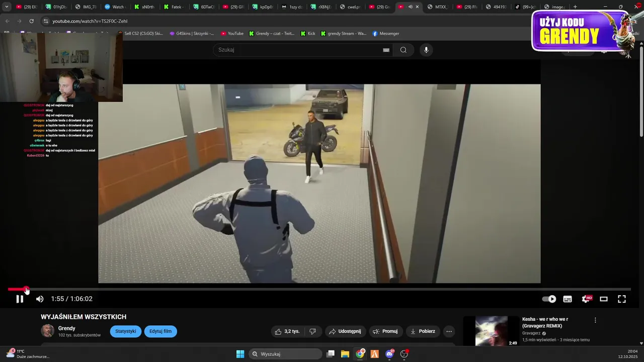Open the Kick bookmark
The height and width of the screenshot is (362, 644).
(x=308, y=34)
